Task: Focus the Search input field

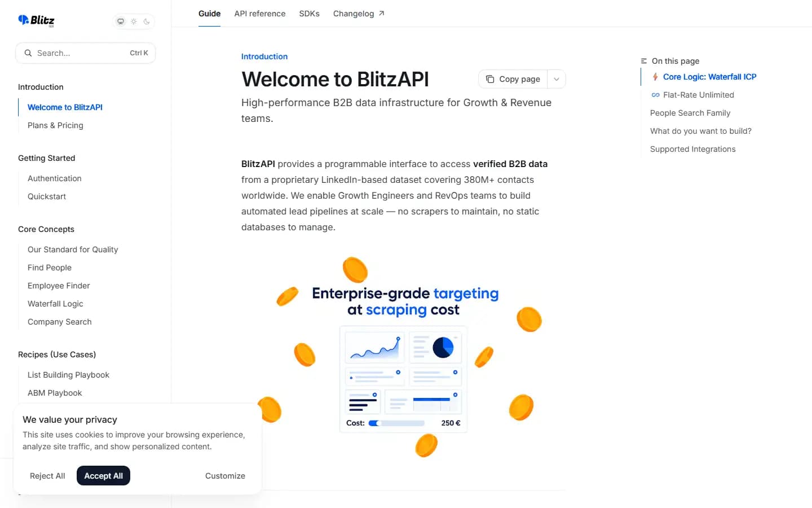Action: pos(86,53)
